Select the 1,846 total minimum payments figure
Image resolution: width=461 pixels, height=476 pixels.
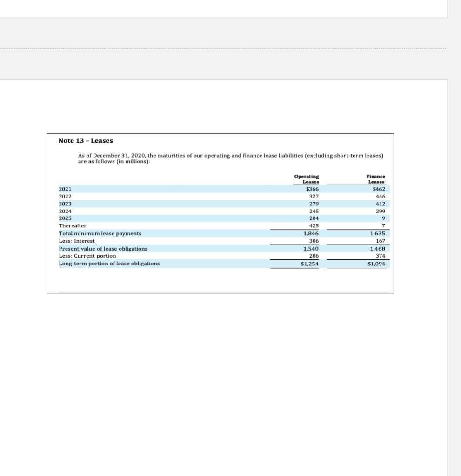pos(312,233)
